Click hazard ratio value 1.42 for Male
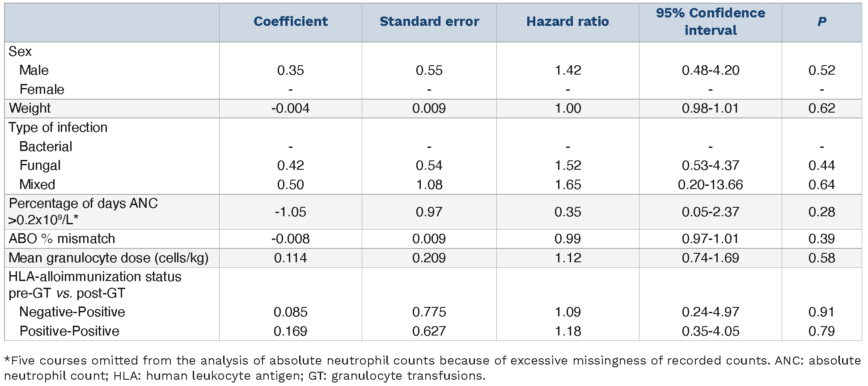 [567, 70]
